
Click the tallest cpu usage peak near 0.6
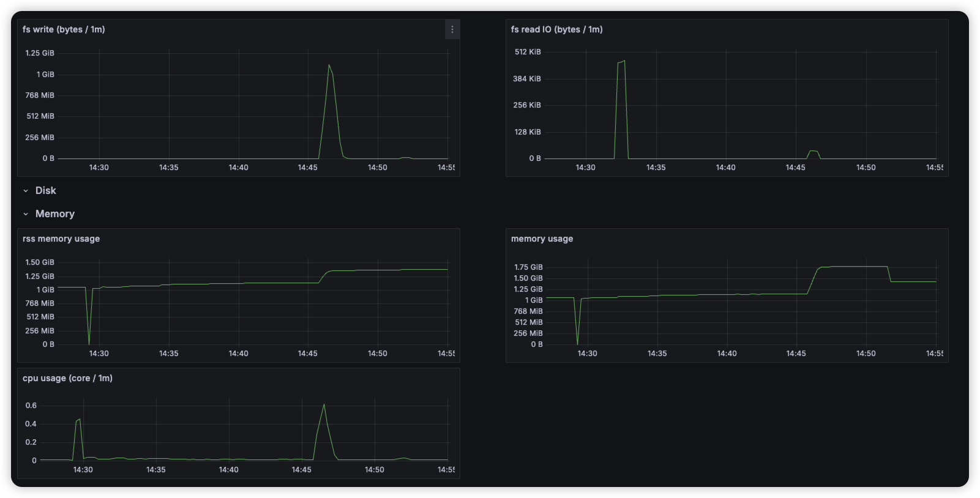coord(324,404)
